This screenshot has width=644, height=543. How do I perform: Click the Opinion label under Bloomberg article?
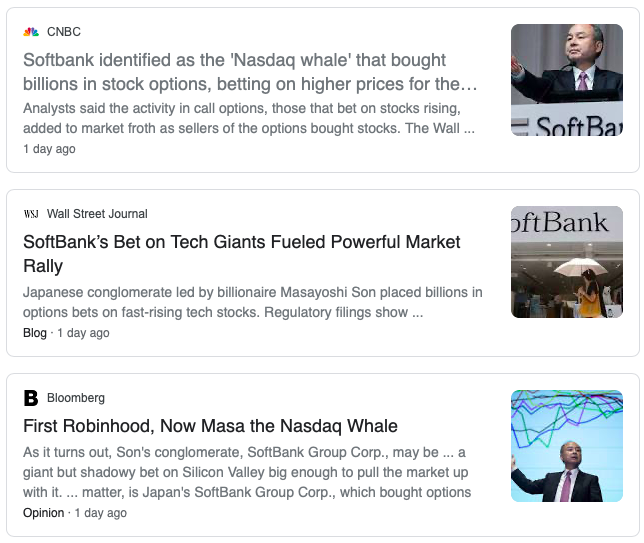[44, 513]
